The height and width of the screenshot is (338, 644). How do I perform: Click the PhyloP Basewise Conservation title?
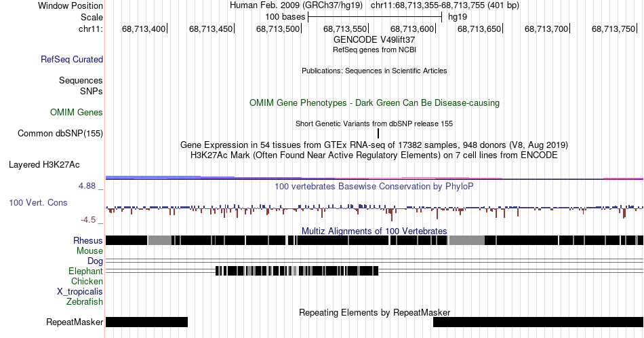[374, 186]
